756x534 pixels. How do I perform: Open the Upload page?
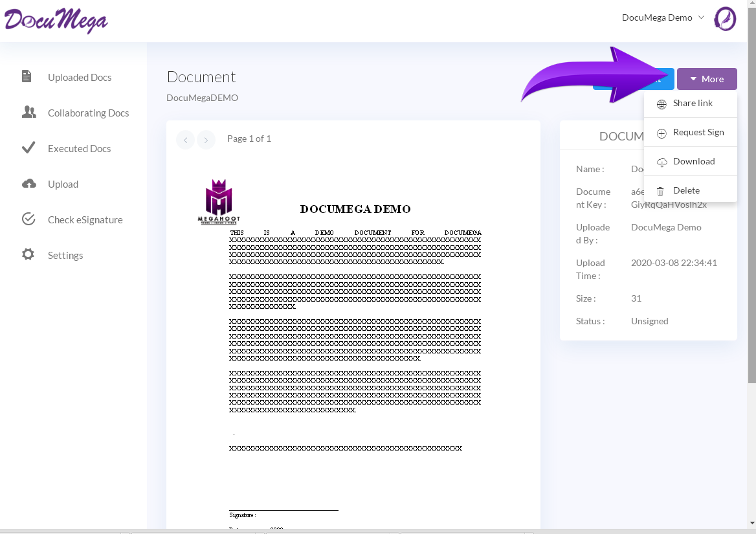point(63,184)
